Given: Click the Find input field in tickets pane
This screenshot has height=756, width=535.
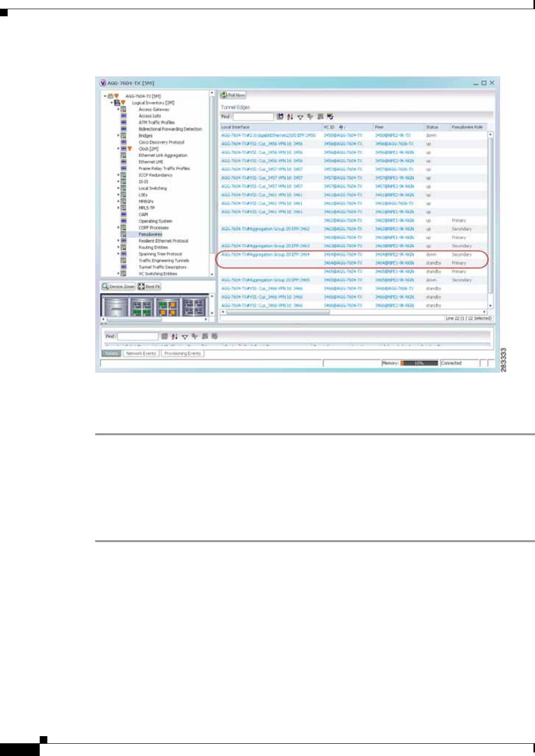Looking at the screenshot, I should [x=138, y=337].
